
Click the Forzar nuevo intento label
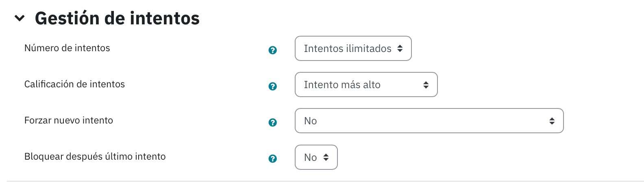69,120
